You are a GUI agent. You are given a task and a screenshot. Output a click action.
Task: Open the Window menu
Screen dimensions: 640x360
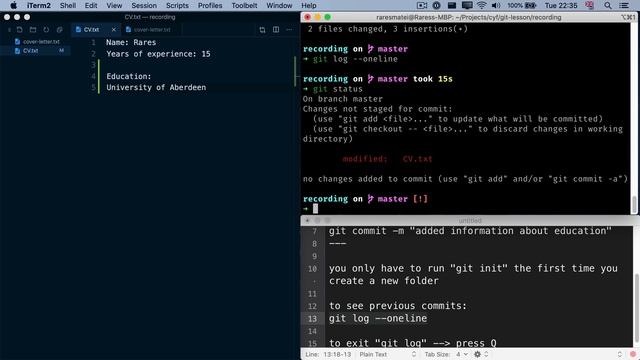coord(279,5)
